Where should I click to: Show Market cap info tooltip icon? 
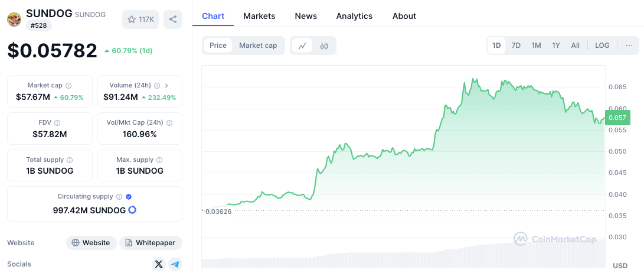68,86
